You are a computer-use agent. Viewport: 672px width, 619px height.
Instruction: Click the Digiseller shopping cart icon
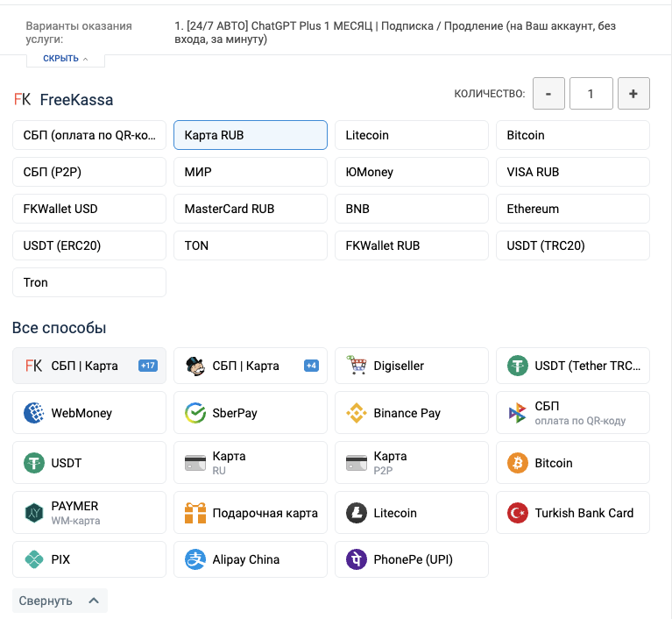pos(357,365)
